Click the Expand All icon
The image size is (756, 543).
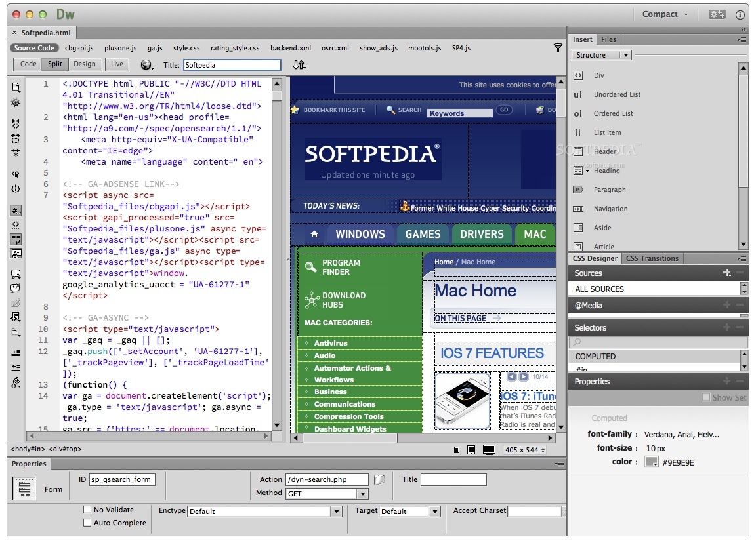[16, 153]
